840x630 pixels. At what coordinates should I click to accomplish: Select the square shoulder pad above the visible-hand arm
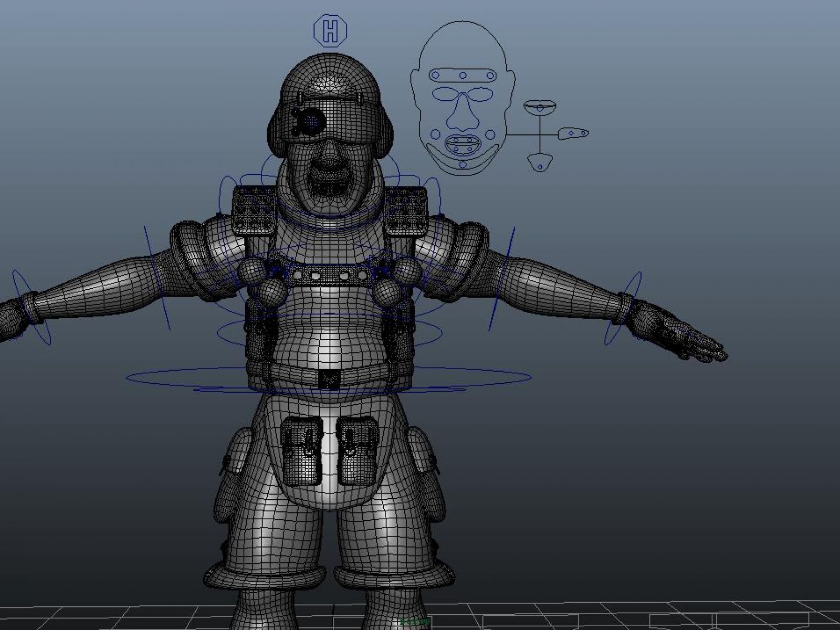click(406, 212)
